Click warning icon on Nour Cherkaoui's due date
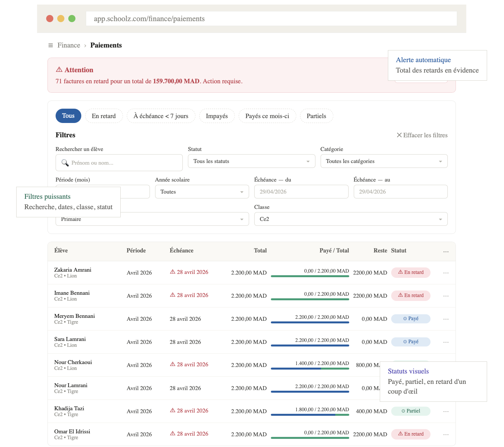Screen dimensions: 504x447 click(x=173, y=364)
